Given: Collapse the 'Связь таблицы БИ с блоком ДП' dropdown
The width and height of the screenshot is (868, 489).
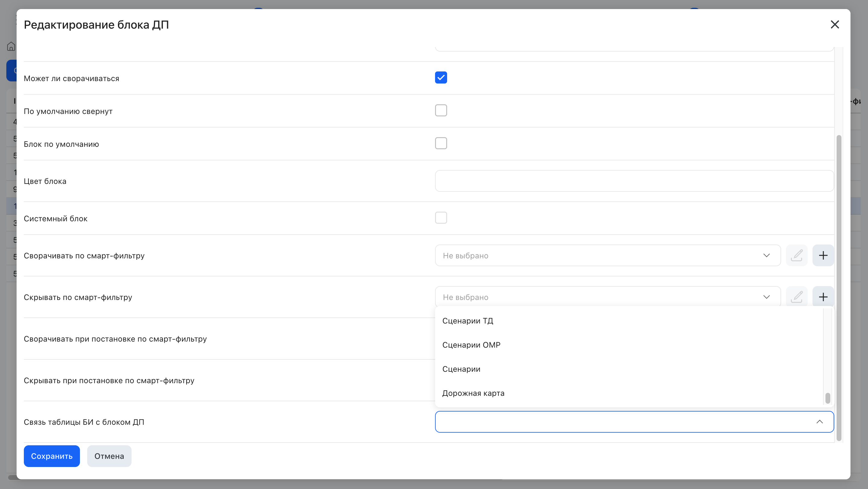Looking at the screenshot, I should click(819, 422).
